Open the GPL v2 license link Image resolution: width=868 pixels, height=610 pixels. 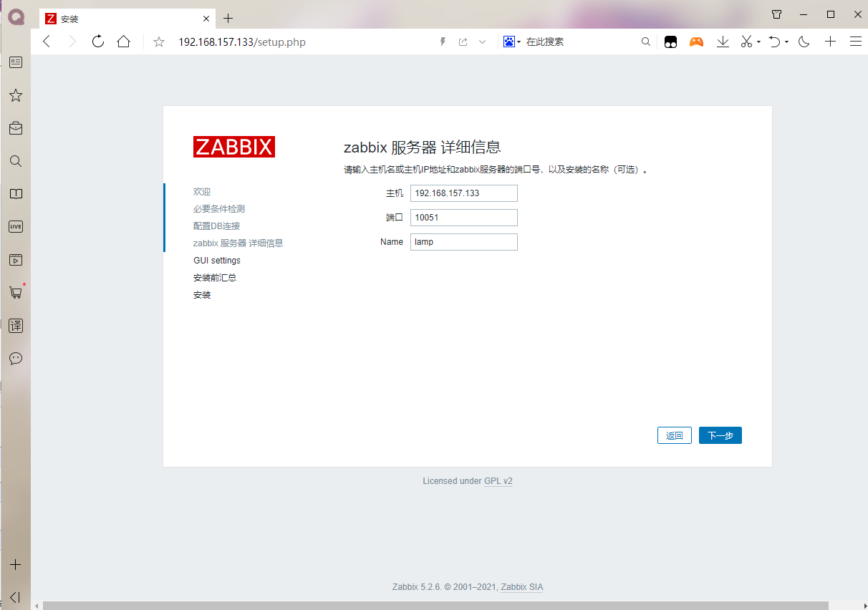coord(498,481)
